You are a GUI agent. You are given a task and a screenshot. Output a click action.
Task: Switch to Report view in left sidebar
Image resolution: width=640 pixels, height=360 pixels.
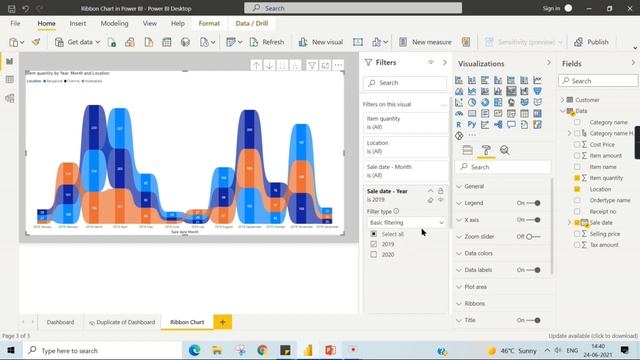tap(10, 61)
